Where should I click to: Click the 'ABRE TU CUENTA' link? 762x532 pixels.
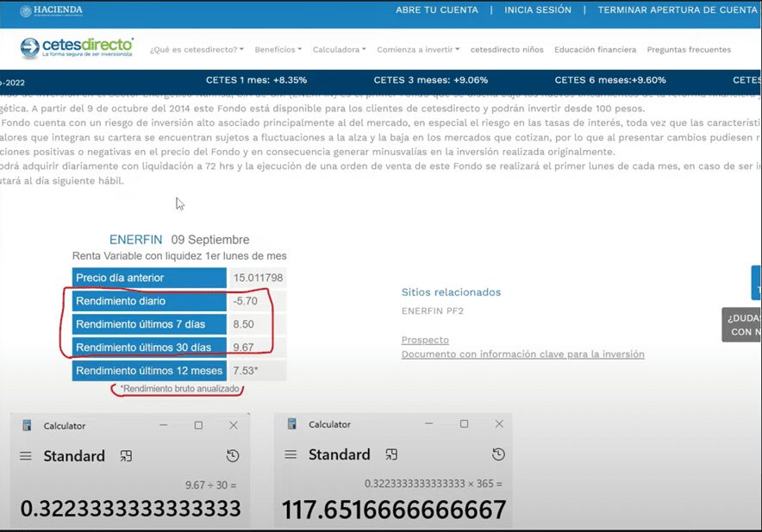(x=436, y=10)
